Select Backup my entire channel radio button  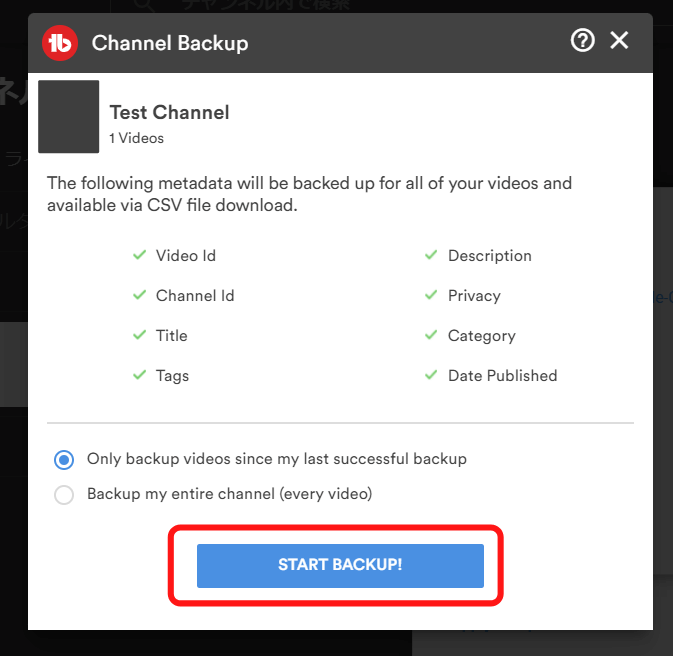tap(64, 495)
